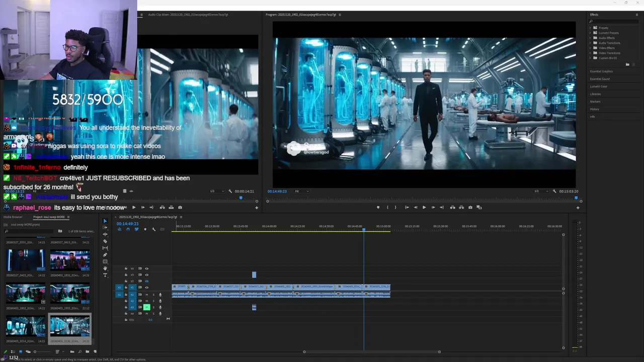The image size is (644, 362).
Task: Delete custom item in Effects panel
Action: click(634, 64)
